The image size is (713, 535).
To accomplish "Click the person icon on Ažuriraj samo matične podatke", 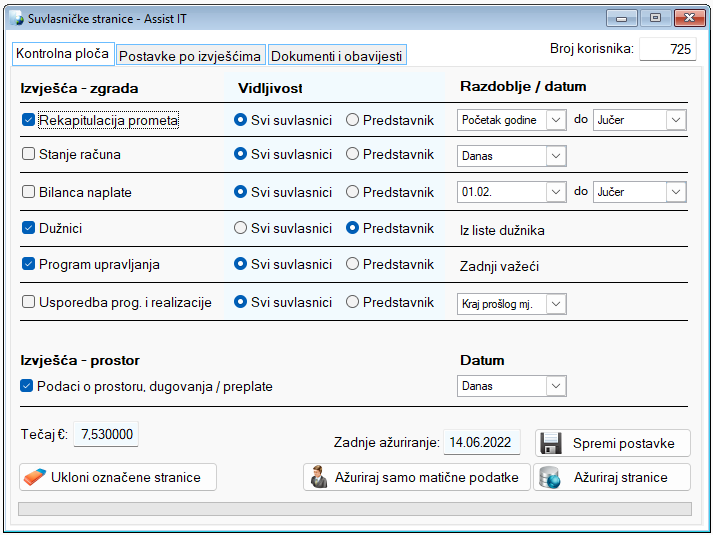I will (320, 477).
